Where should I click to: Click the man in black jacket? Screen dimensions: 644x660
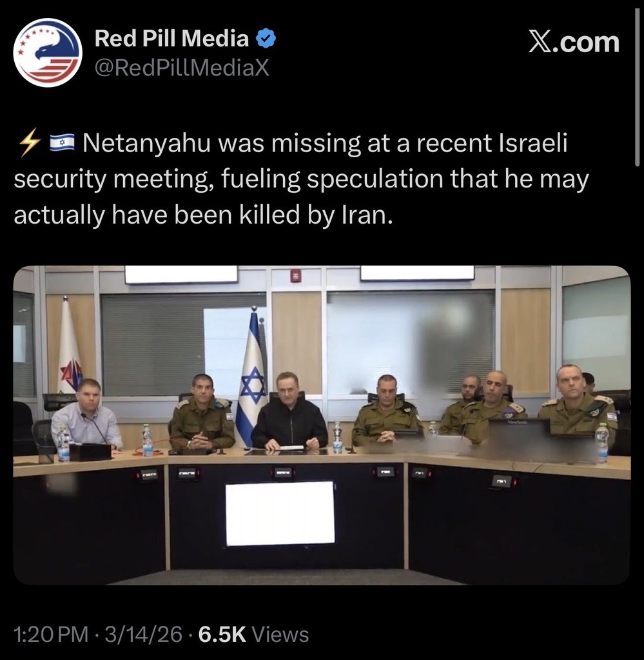[x=289, y=411]
